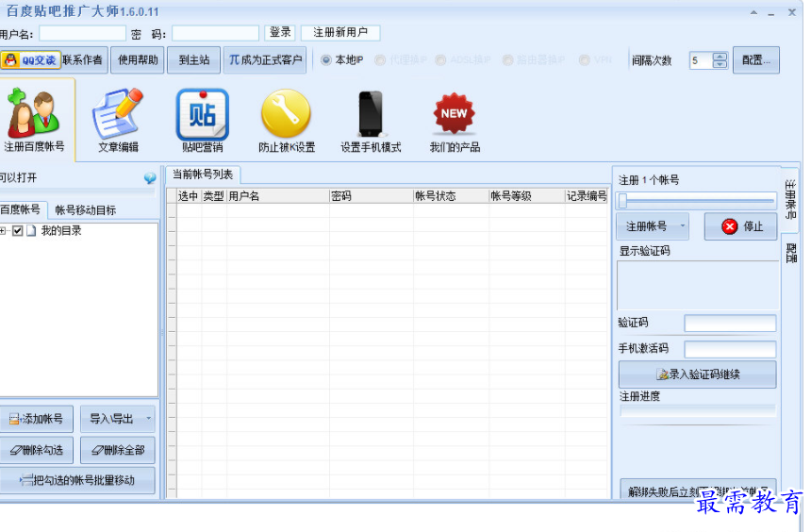Select the 当前帐号列表 tab

pos(203,175)
